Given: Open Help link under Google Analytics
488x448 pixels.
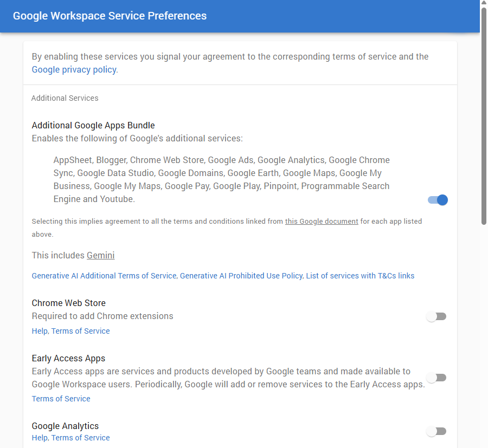Looking at the screenshot, I should (x=40, y=438).
